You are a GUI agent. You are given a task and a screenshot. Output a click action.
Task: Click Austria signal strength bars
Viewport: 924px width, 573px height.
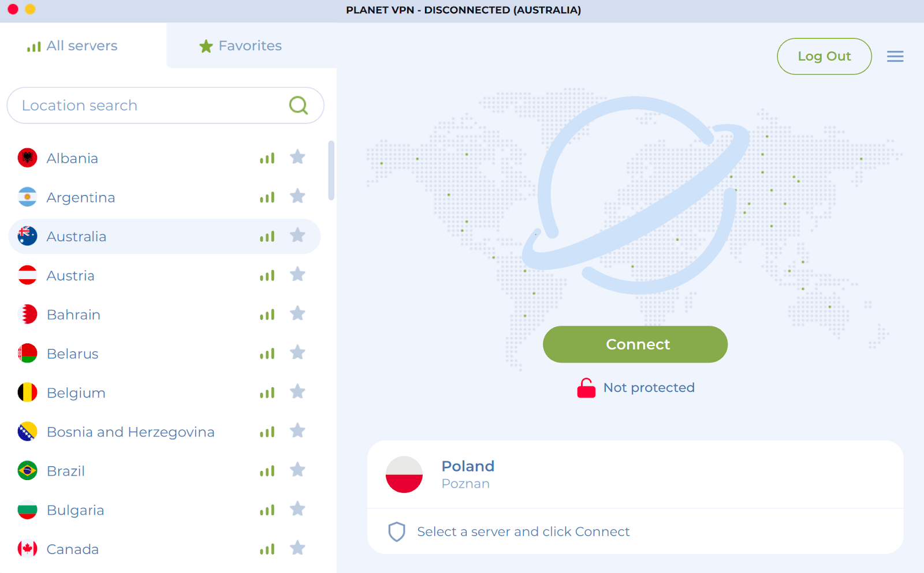(x=267, y=276)
